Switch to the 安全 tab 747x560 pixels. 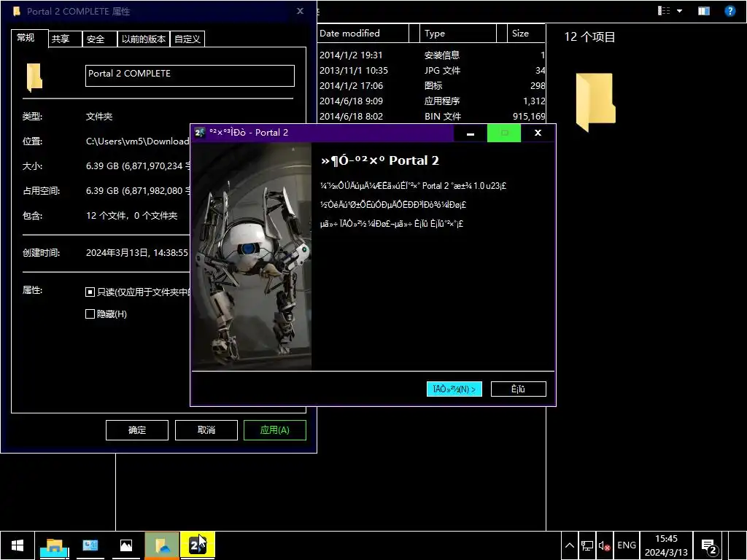99,39
